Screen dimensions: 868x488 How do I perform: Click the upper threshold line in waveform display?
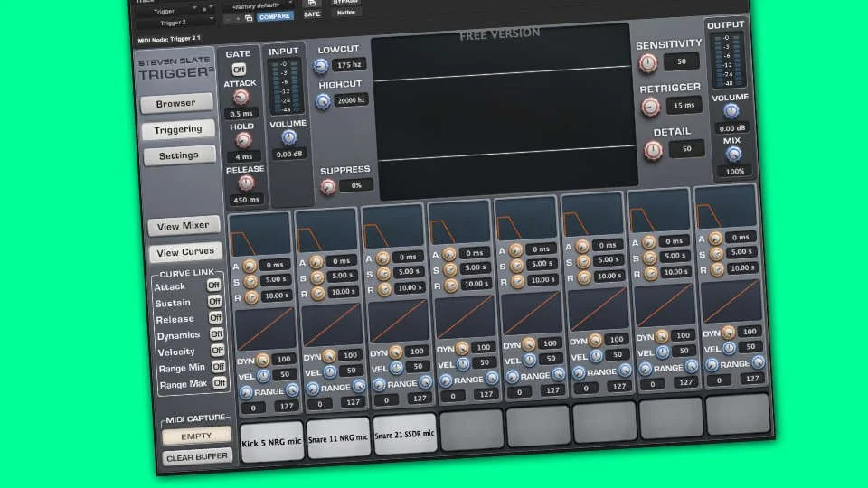pyautogui.click(x=502, y=73)
